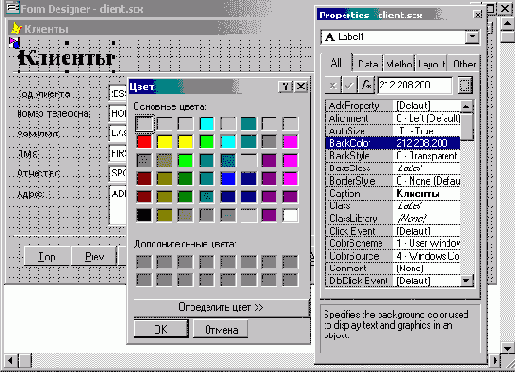Select the Имя label on the form
This screenshot has height=372, width=515.
28,154
